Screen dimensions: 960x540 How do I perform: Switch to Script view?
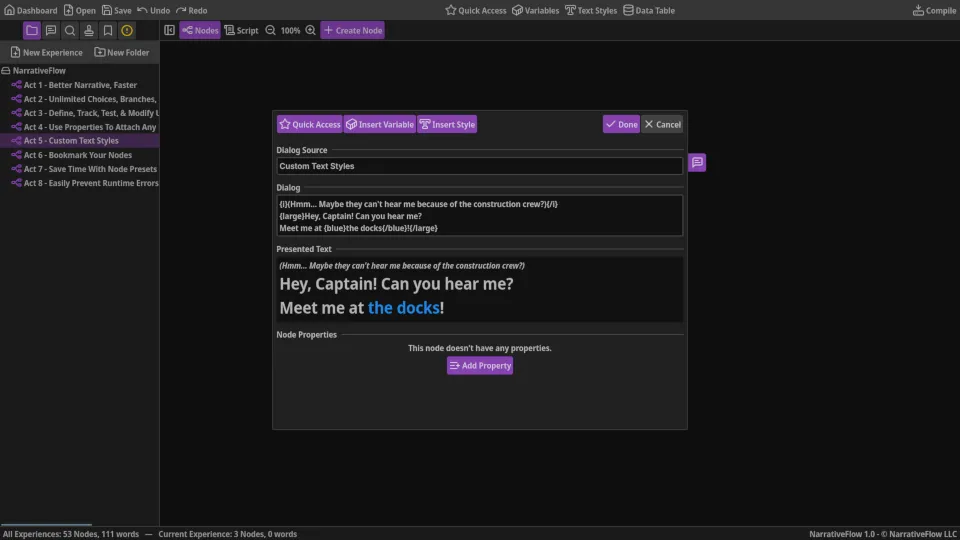[241, 31]
